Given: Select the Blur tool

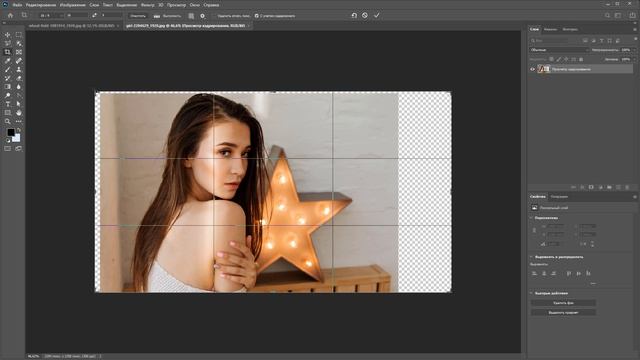Looking at the screenshot, I should pyautogui.click(x=19, y=87).
